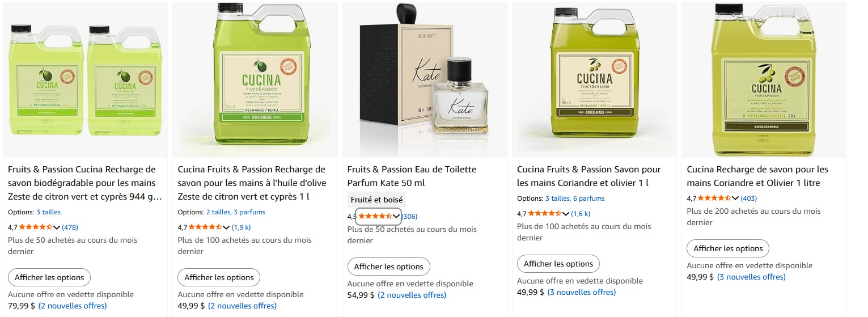
Task: Click '2 nouvelles offres' beside 54,99 $
Action: (412, 295)
